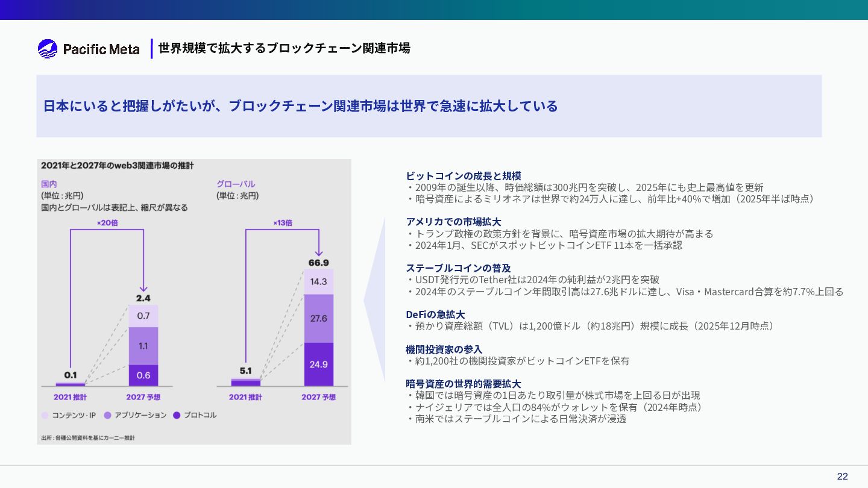This screenshot has width=868, height=488.
Task: Click the プロトコル legend color dot
Action: pyautogui.click(x=177, y=415)
